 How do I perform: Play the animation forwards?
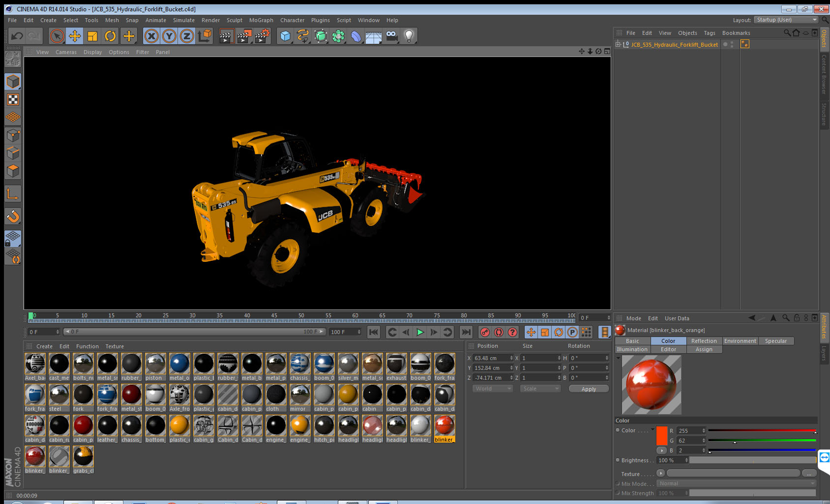(x=420, y=332)
